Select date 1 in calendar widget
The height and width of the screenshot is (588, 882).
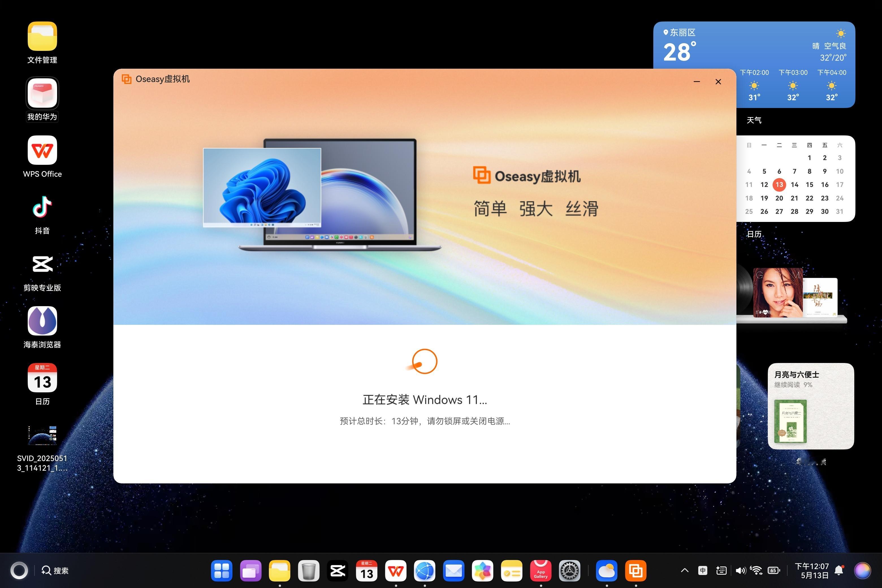coord(809,158)
